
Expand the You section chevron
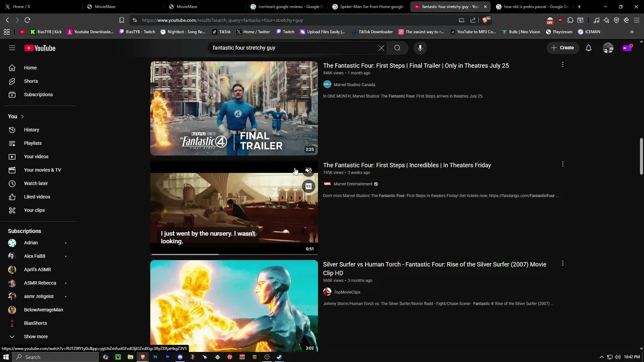tap(22, 117)
